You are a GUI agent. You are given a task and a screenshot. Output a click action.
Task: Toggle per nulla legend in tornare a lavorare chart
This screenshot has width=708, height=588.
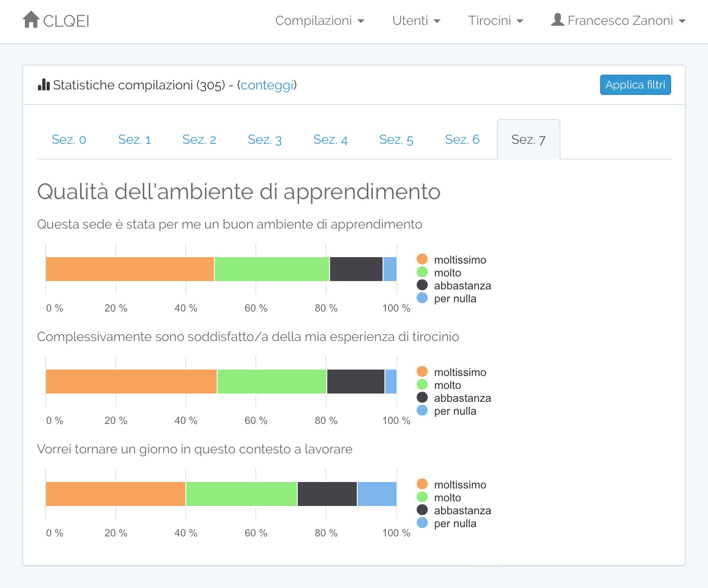click(447, 523)
